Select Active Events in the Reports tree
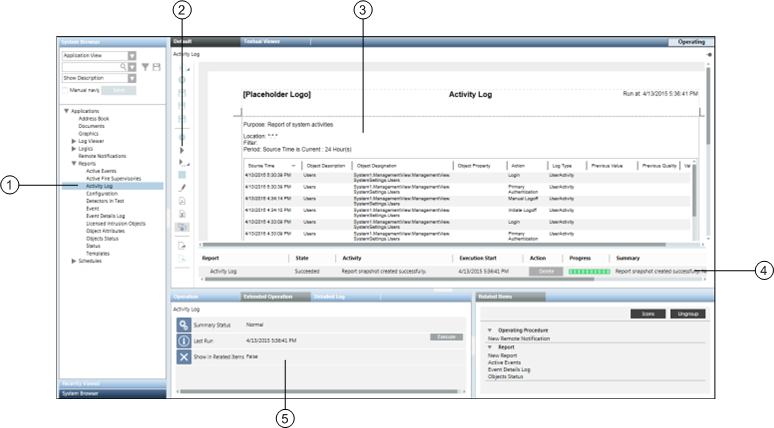The width and height of the screenshot is (774, 428). [101, 171]
